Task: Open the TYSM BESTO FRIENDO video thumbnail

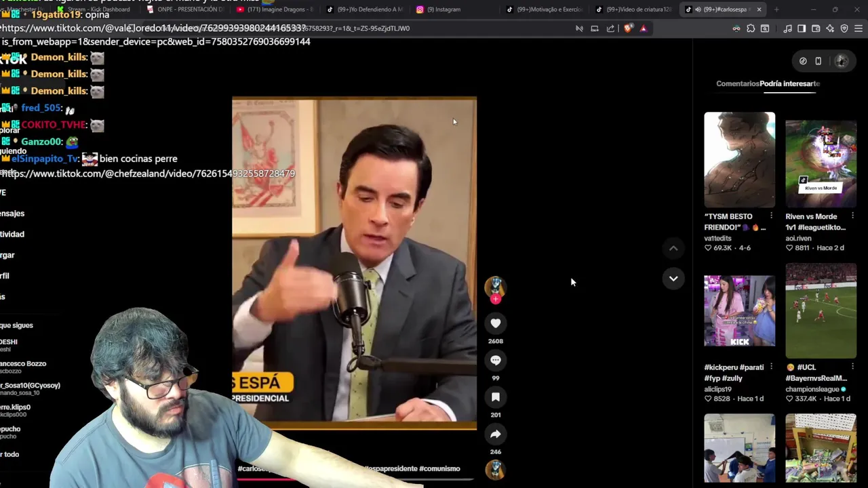Action: click(x=739, y=160)
